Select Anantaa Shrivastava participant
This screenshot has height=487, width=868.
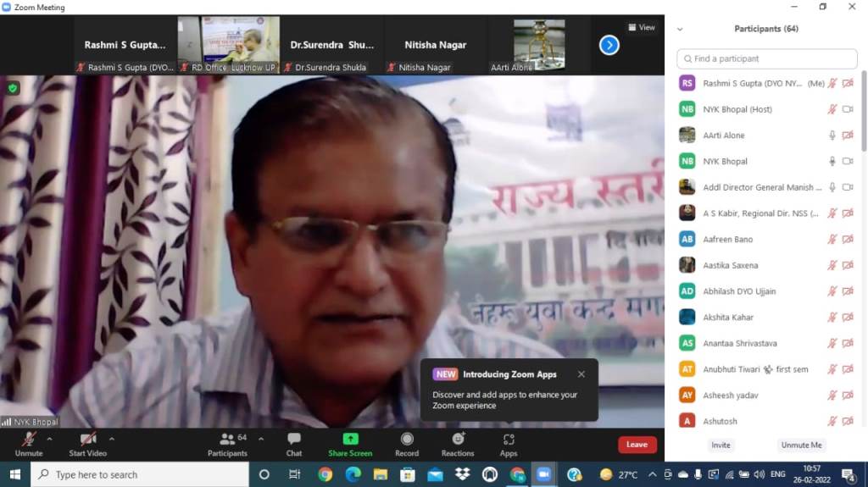[x=766, y=343]
